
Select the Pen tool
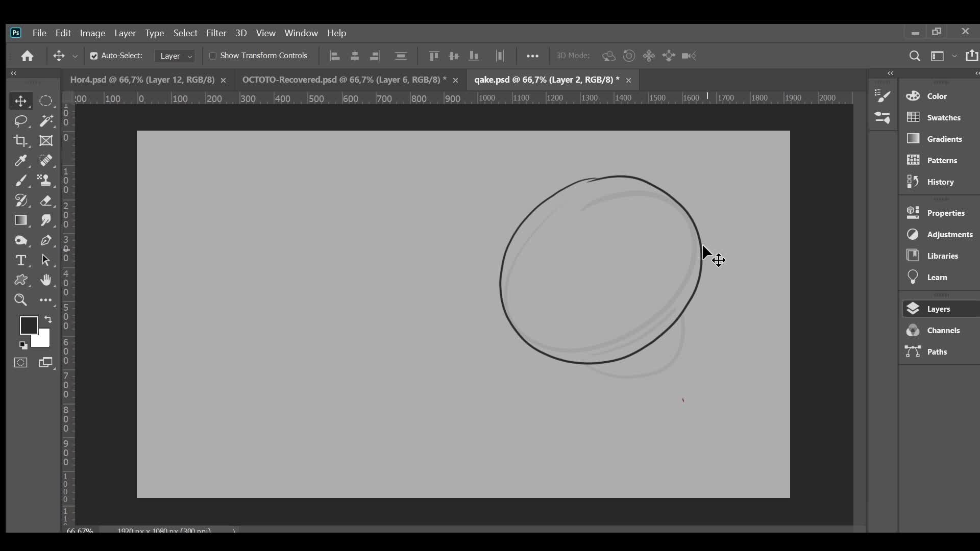pos(46,240)
